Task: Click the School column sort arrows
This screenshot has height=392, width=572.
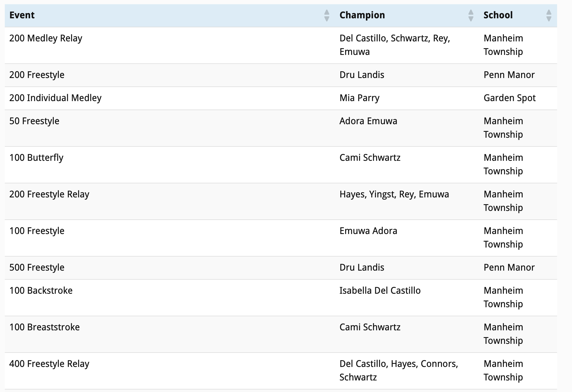Action: 549,15
